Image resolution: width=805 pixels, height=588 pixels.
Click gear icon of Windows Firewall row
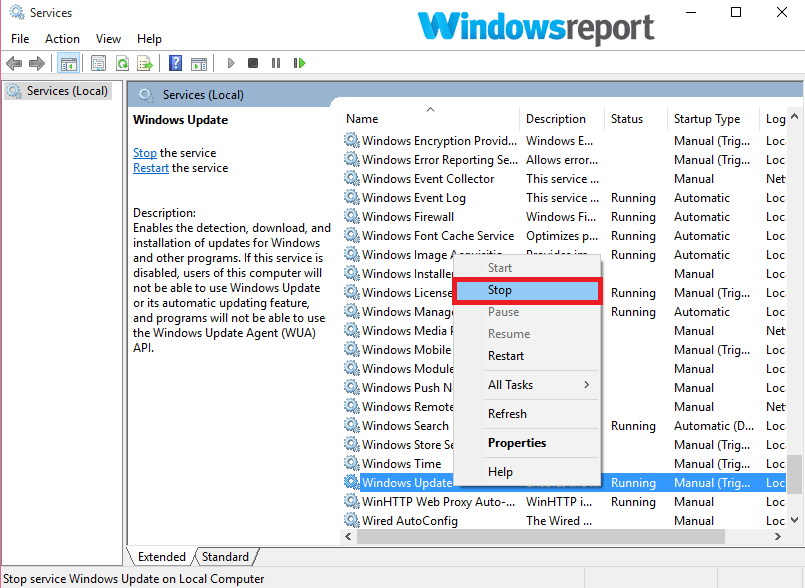point(352,216)
